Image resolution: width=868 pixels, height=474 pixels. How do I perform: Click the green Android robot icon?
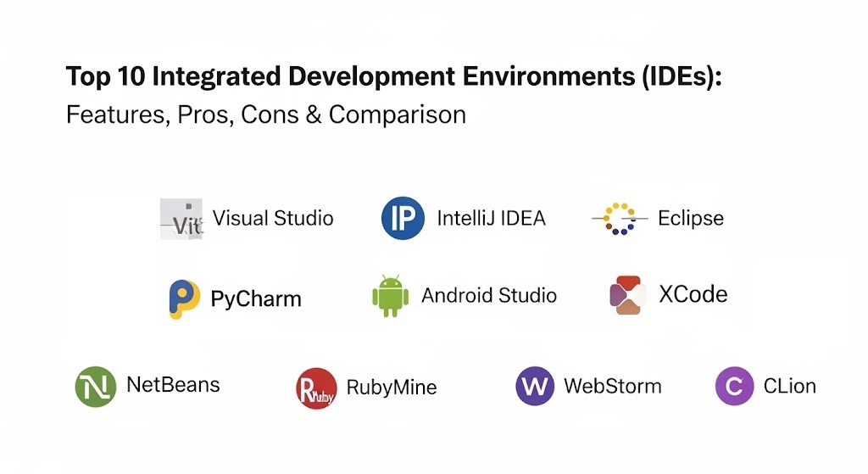(390, 296)
